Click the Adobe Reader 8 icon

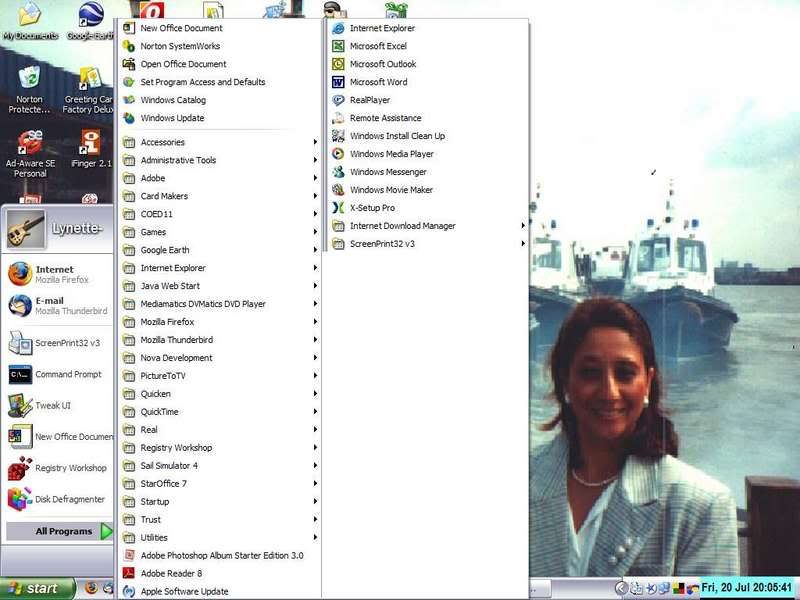(x=129, y=574)
